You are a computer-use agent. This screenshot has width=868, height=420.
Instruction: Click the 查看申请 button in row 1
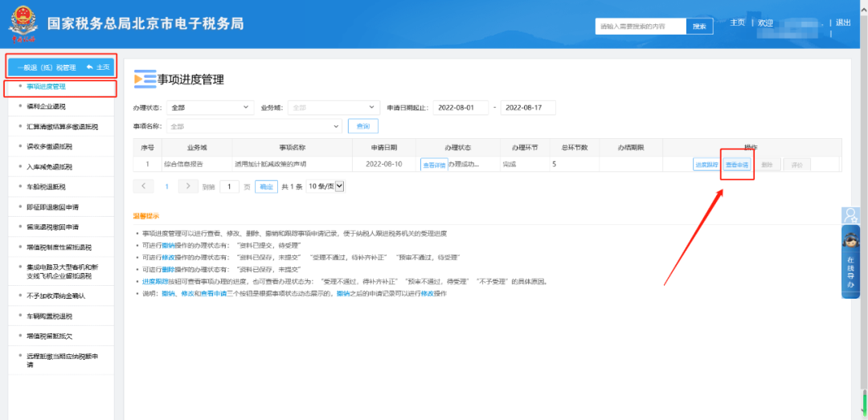737,165
